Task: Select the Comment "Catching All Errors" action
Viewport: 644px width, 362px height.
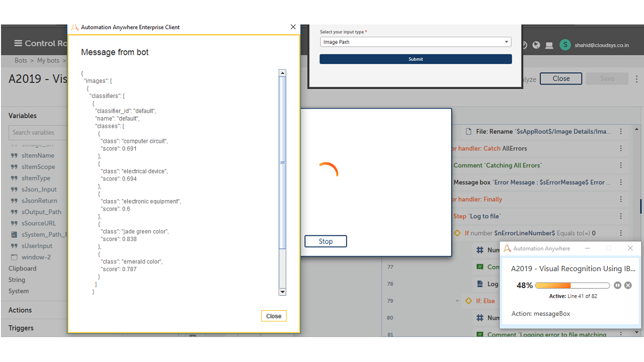Action: point(497,165)
